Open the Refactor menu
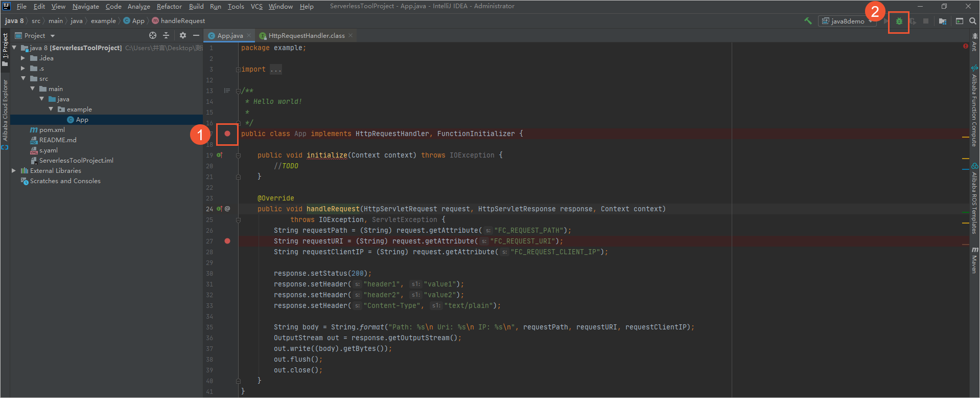This screenshot has width=980, height=398. 169,6
